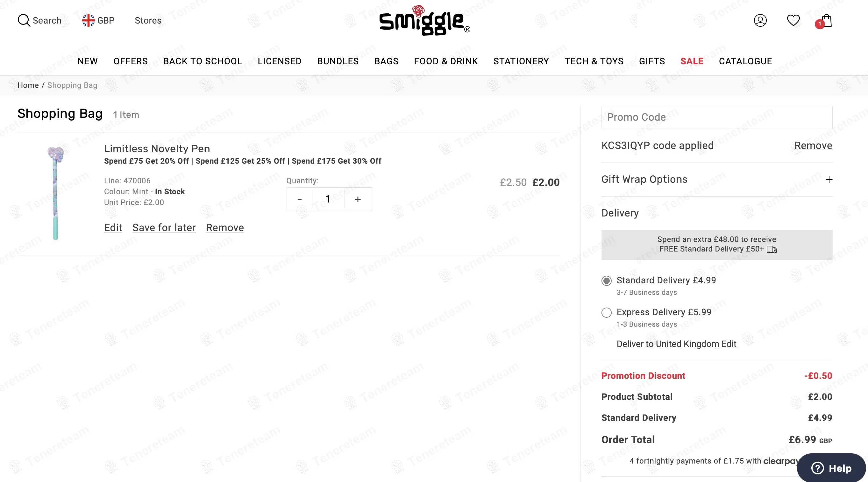
Task: Select Express Delivery £5.99 option
Action: pyautogui.click(x=607, y=313)
